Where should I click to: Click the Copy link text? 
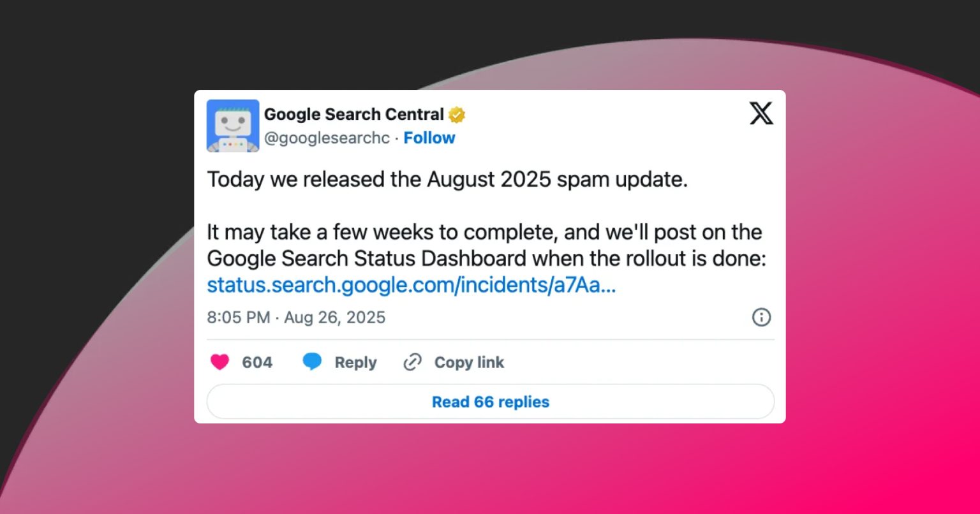(x=469, y=362)
